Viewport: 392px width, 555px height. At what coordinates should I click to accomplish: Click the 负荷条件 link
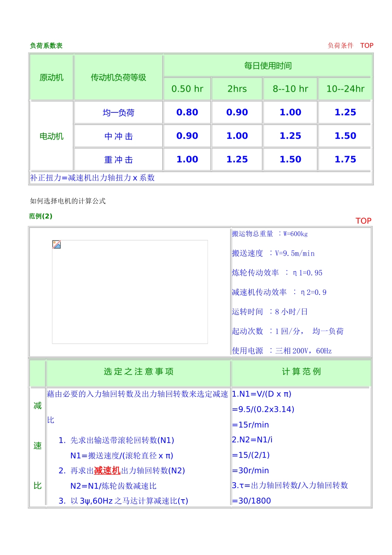(x=340, y=45)
